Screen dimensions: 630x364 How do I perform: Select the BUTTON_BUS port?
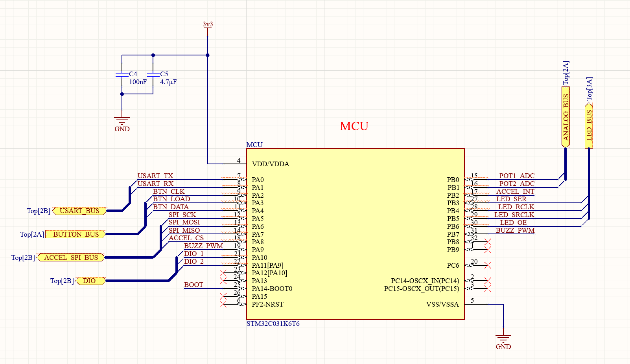pos(76,234)
